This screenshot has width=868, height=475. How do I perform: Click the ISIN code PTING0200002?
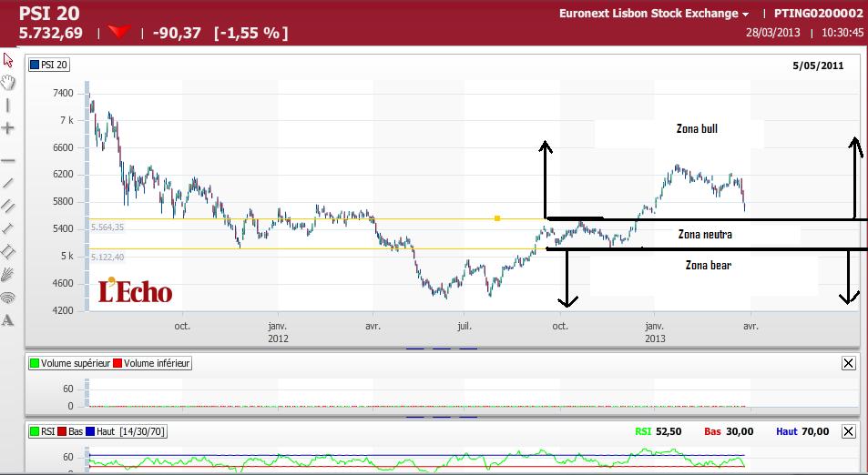click(818, 14)
